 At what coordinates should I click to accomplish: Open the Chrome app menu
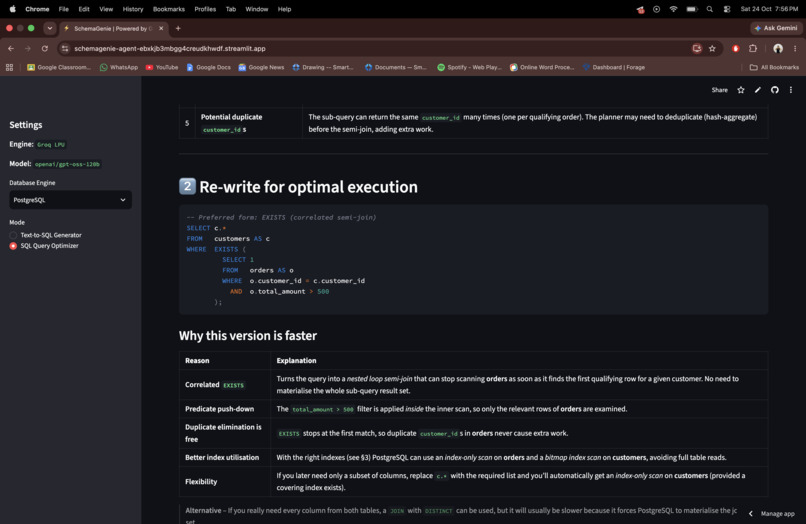pyautogui.click(x=37, y=9)
